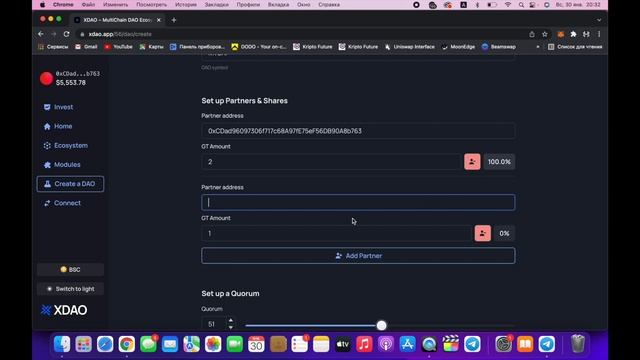Open the App Store from the Dock

[407, 344]
